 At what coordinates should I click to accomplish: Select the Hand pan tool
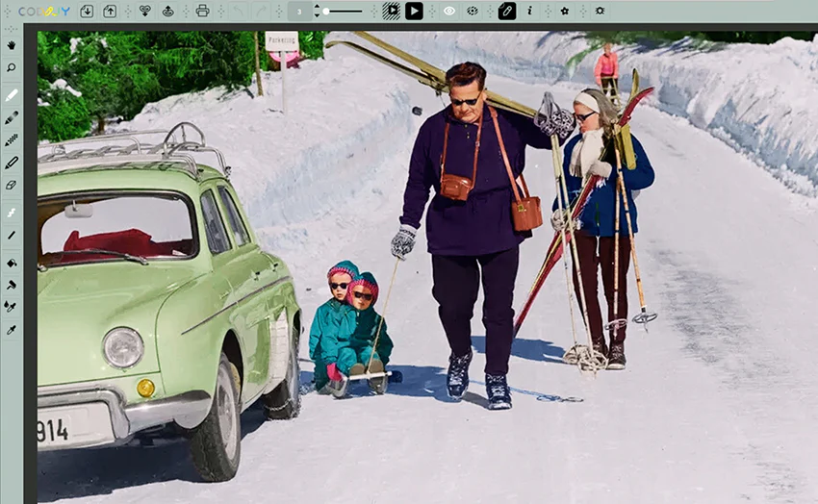pyautogui.click(x=11, y=45)
